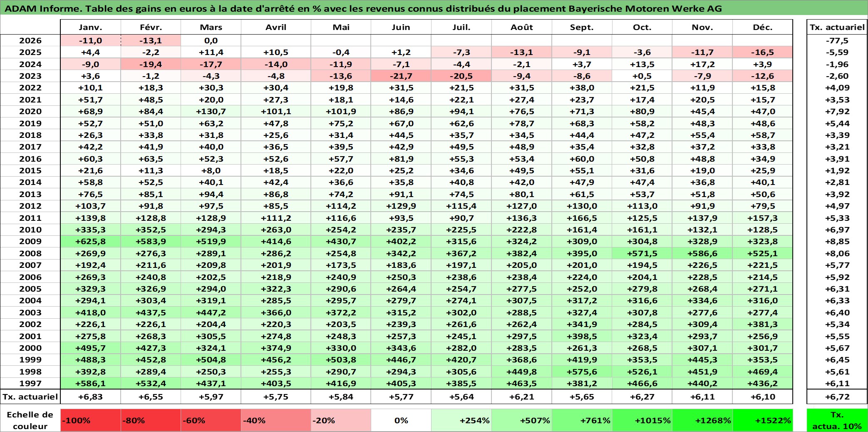The width and height of the screenshot is (868, 432).
Task: Click the 2010 Févr. value +352,5
Action: tap(151, 230)
